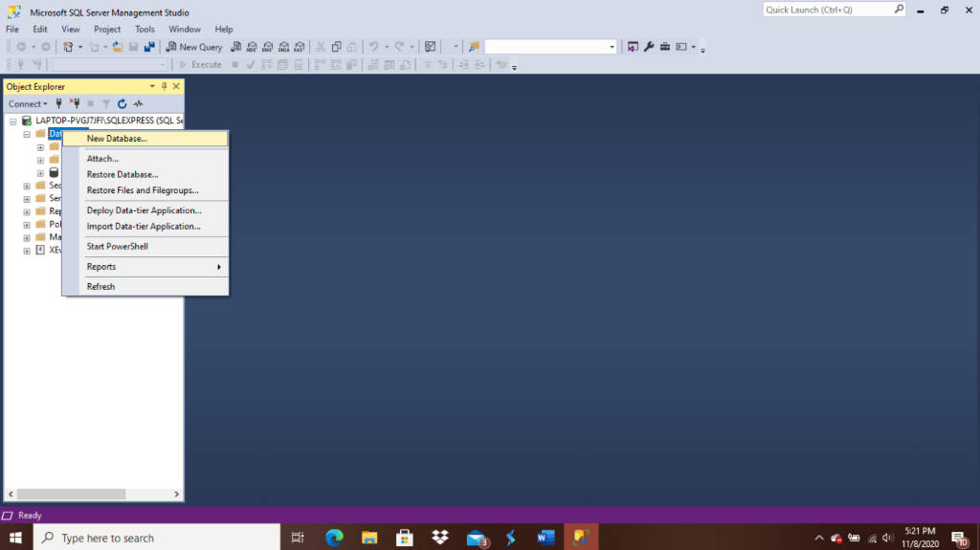The width and height of the screenshot is (980, 550).
Task: Click the Copy icon in the toolbar
Action: (x=336, y=47)
